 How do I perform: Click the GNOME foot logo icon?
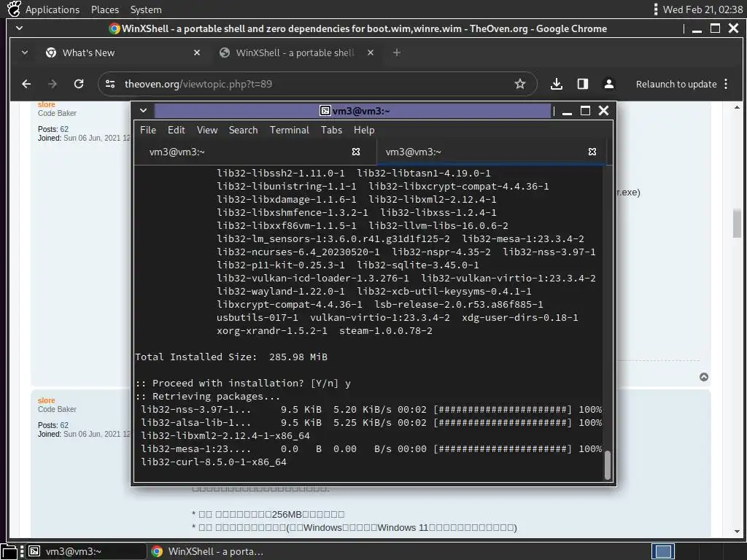[13, 9]
